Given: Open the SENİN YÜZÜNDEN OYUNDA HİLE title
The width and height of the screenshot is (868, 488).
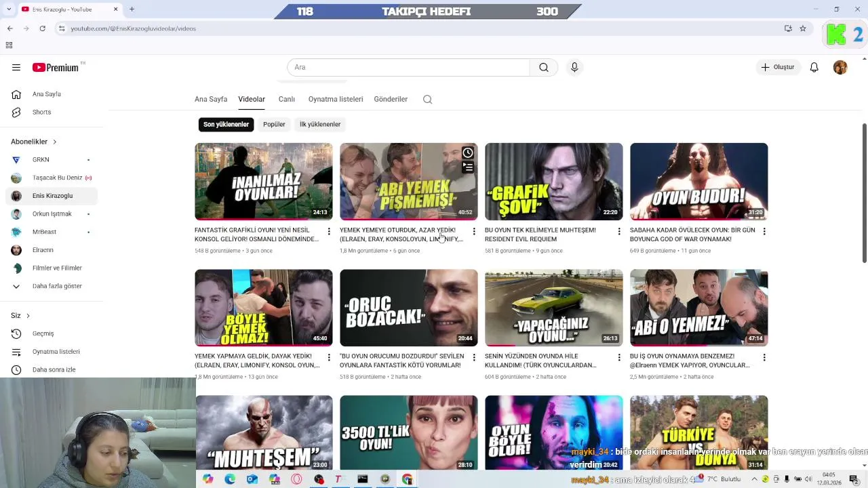Looking at the screenshot, I should tap(540, 361).
